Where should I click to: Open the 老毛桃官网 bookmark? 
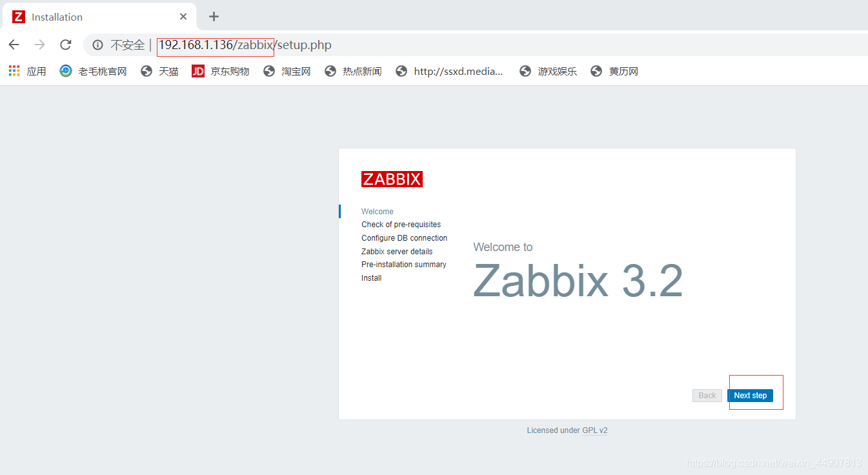click(x=94, y=71)
